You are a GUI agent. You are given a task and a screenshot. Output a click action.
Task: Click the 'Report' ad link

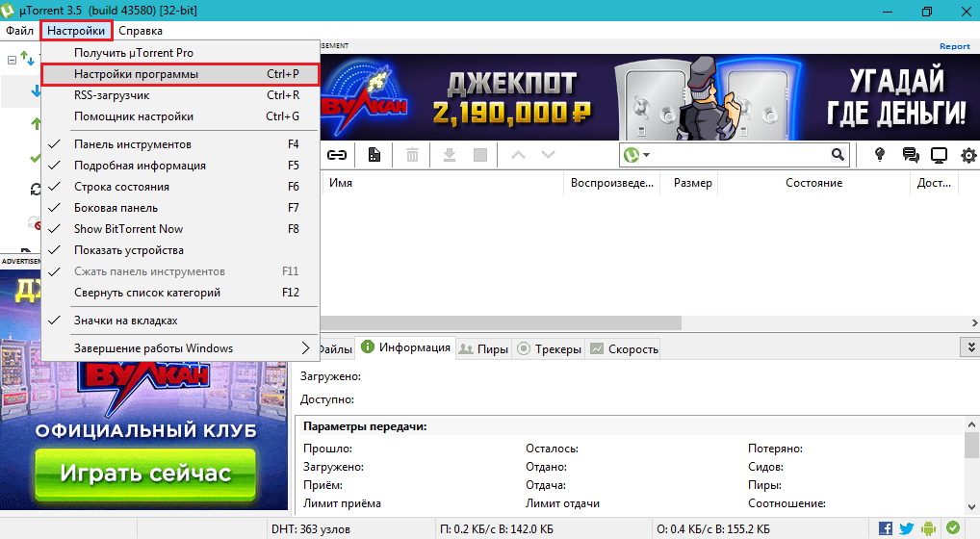pyautogui.click(x=954, y=46)
